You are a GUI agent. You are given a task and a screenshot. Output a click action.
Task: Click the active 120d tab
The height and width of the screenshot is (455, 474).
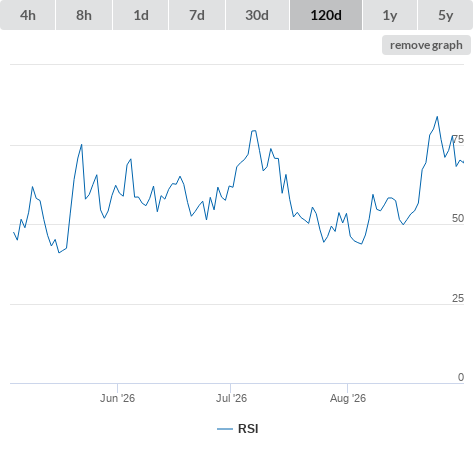tap(326, 15)
